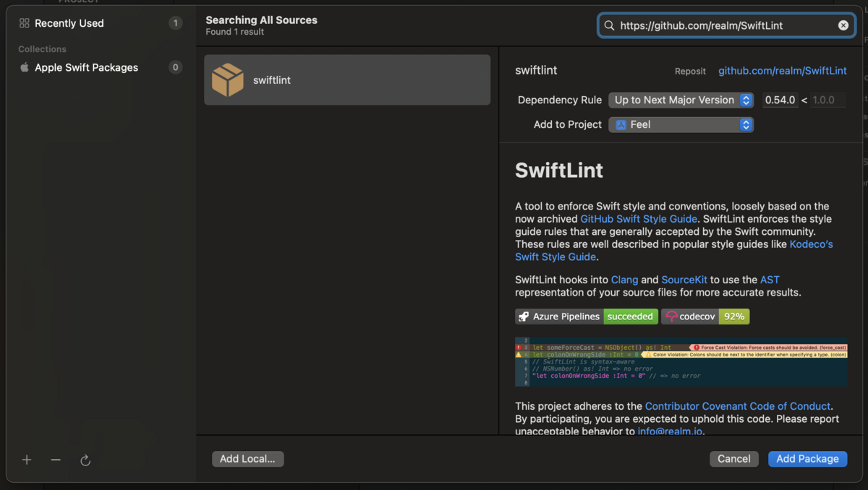Click the Recently Used grid icon
868x490 pixels.
tap(25, 23)
